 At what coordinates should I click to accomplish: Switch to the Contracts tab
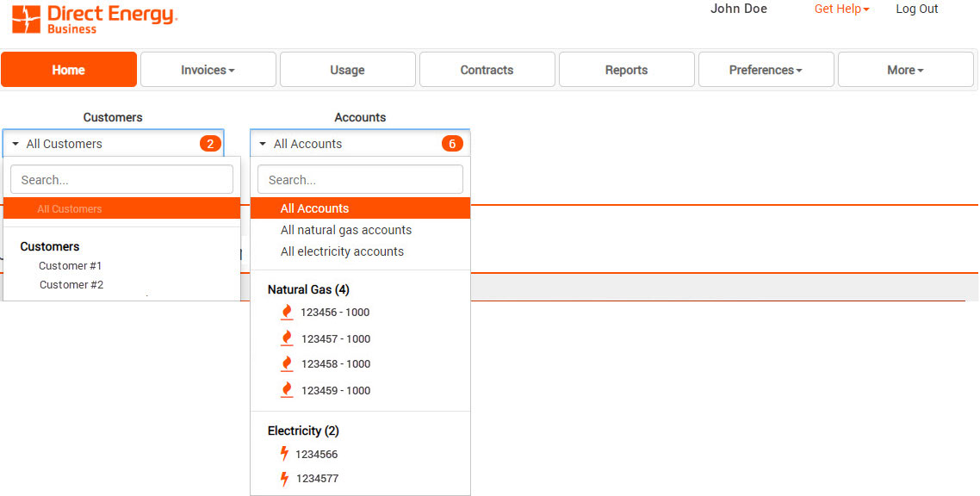click(x=487, y=70)
